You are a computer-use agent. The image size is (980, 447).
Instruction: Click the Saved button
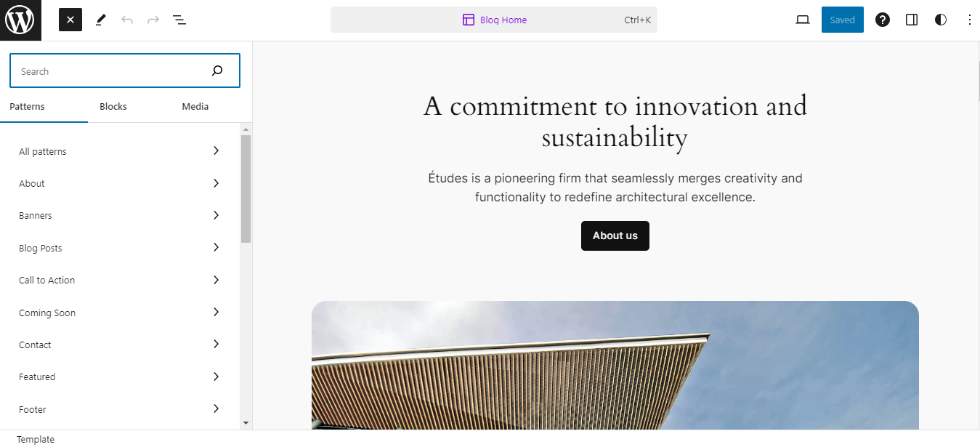pos(843,20)
